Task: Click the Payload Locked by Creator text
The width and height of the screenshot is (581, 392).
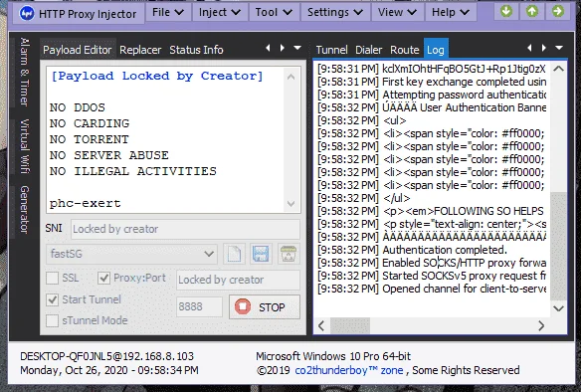Action: coord(157,76)
